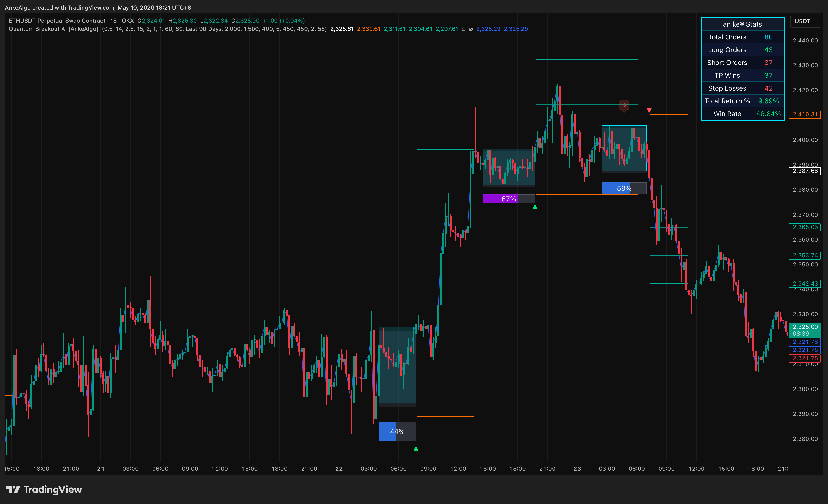
Task: Click the TradingView logo at bottom left
Action: pos(44,489)
